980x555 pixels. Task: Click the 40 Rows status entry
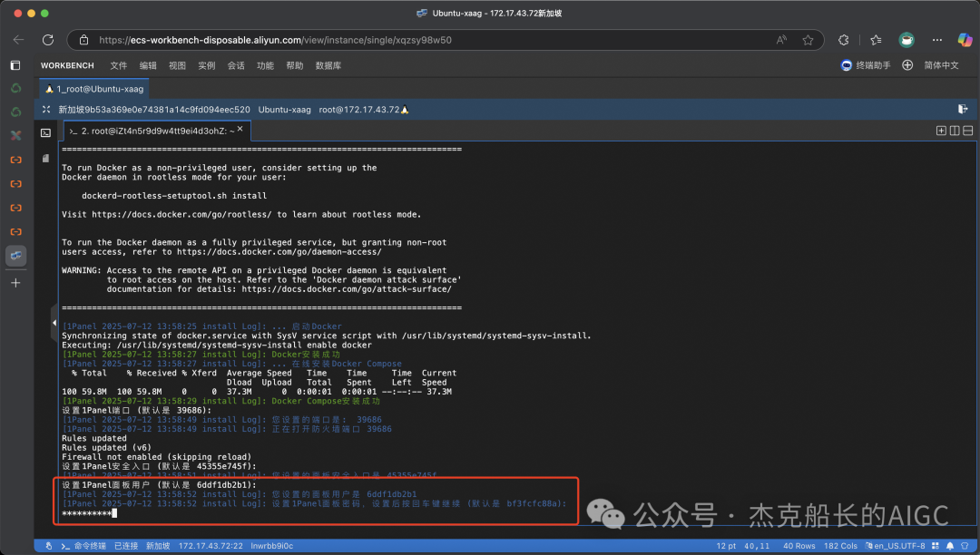pyautogui.click(x=799, y=546)
